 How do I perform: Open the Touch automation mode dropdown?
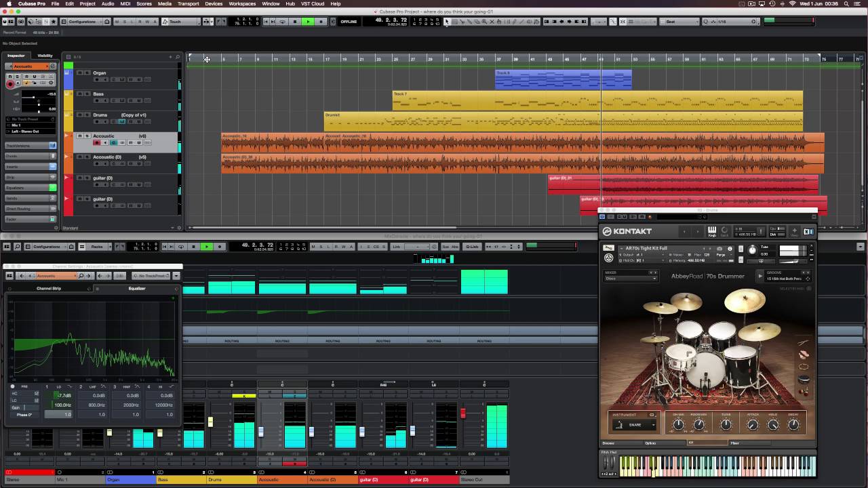pyautogui.click(x=180, y=22)
